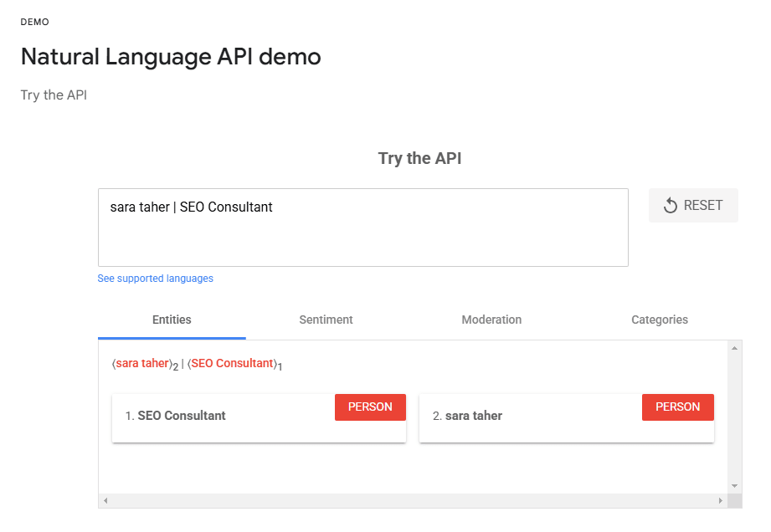The height and width of the screenshot is (532, 771).
Task: Click the RESET button
Action: pos(693,205)
